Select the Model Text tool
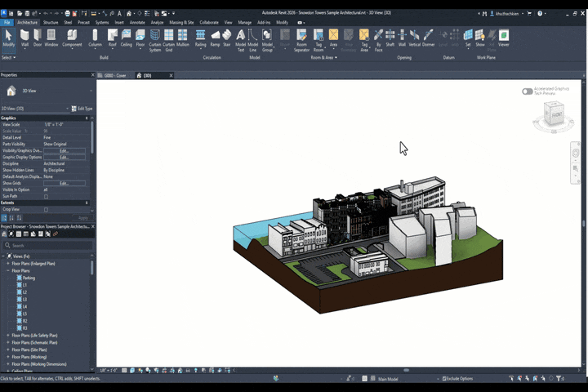 pos(241,41)
